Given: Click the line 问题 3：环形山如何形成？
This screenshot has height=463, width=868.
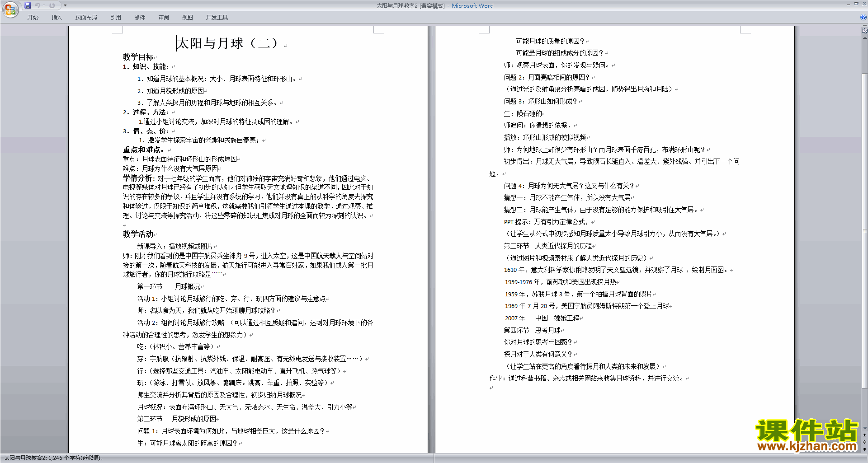Looking at the screenshot, I should pyautogui.click(x=541, y=101).
